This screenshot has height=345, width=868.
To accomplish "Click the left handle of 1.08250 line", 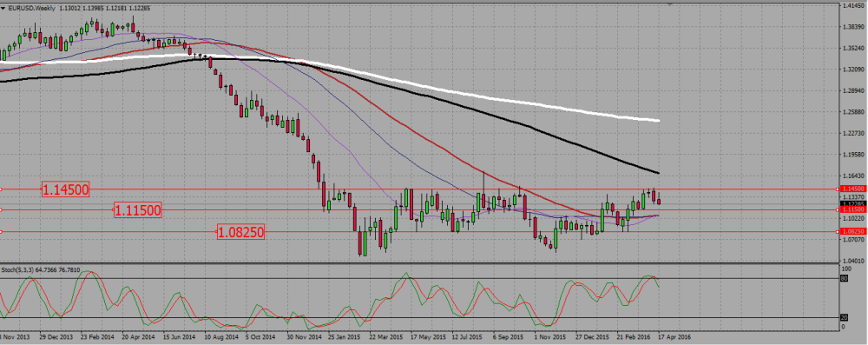I will [1, 232].
